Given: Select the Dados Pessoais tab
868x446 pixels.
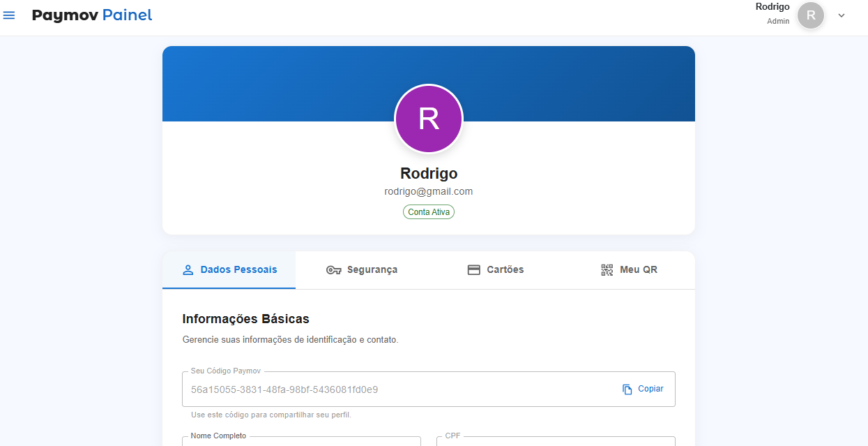Looking at the screenshot, I should click(x=229, y=270).
